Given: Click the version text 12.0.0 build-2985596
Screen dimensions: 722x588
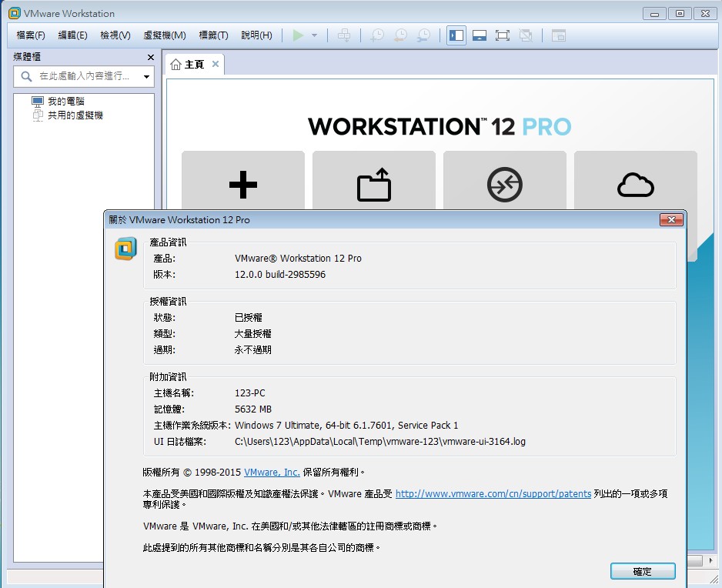Looking at the screenshot, I should click(x=280, y=275).
